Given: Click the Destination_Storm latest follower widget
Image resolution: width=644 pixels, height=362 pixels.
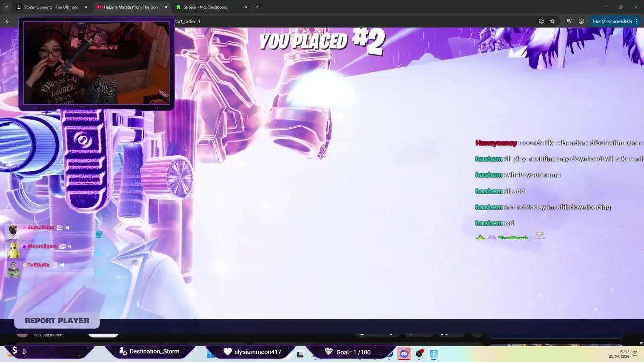Looking at the screenshot, I should coord(149,352).
